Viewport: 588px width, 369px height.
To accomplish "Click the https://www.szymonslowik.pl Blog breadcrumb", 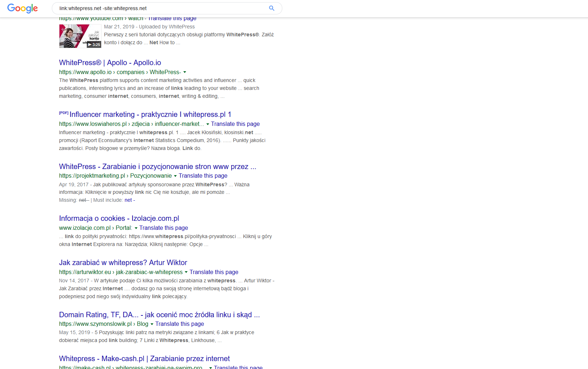I will point(104,324).
